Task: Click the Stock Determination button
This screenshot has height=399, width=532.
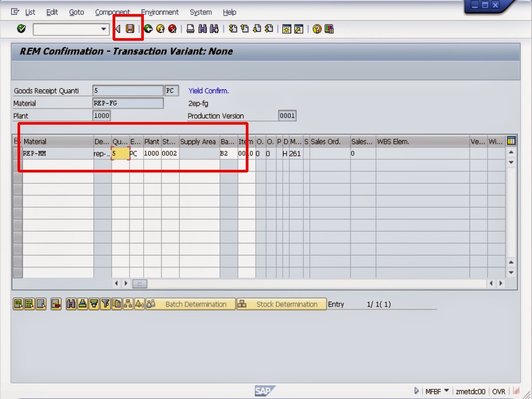Action: click(283, 304)
